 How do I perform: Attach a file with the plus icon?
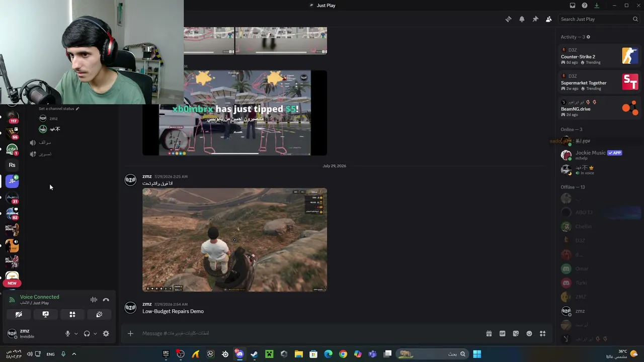(x=130, y=333)
